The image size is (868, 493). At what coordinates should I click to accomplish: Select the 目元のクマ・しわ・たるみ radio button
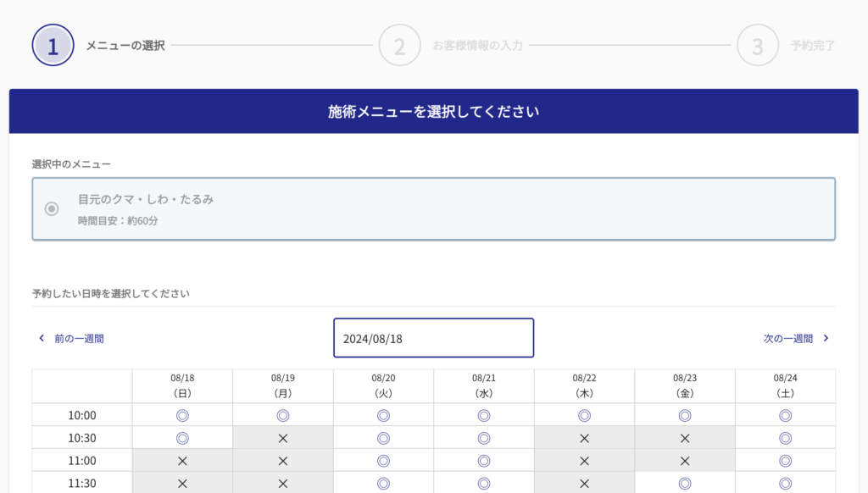click(52, 208)
